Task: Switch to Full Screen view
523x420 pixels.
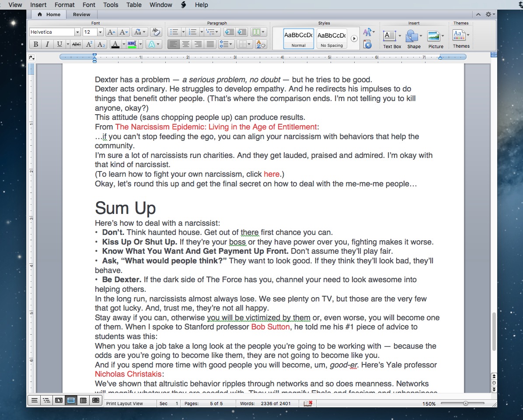Action: click(x=95, y=400)
